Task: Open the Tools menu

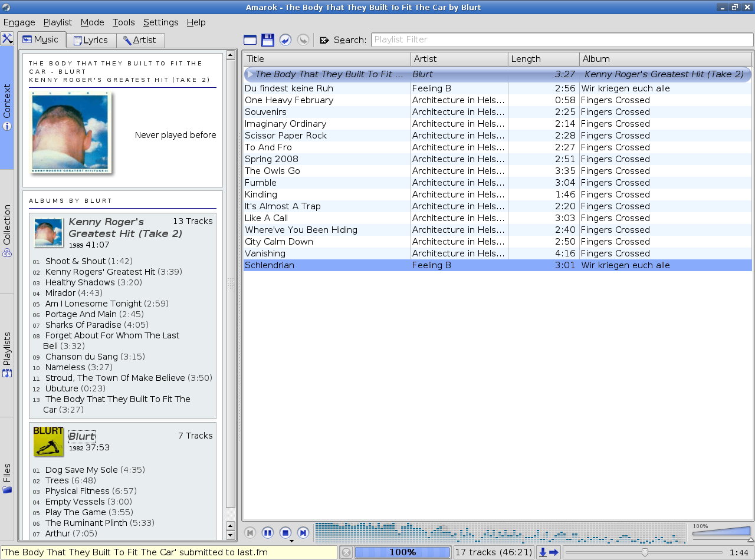Action: [124, 22]
